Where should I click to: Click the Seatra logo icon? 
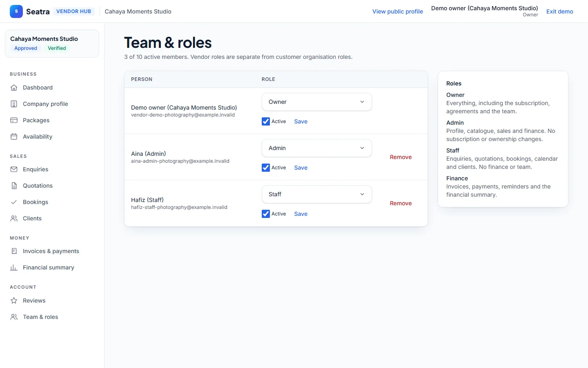[x=16, y=11]
